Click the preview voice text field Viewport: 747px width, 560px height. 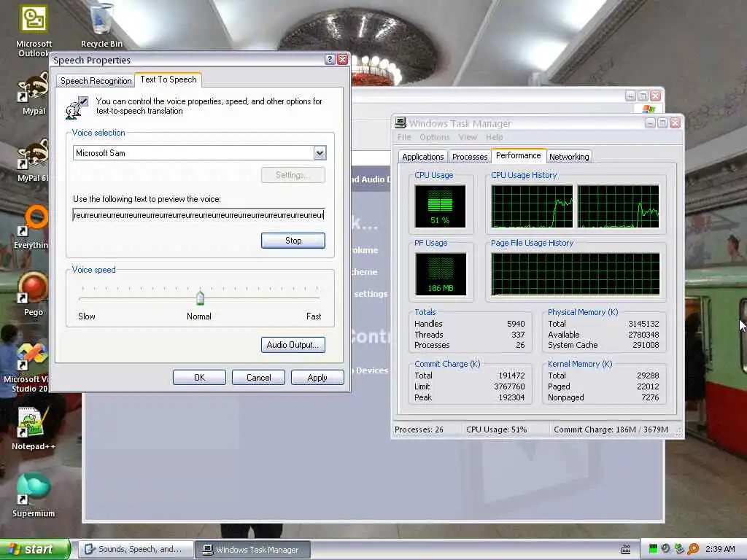coord(198,215)
